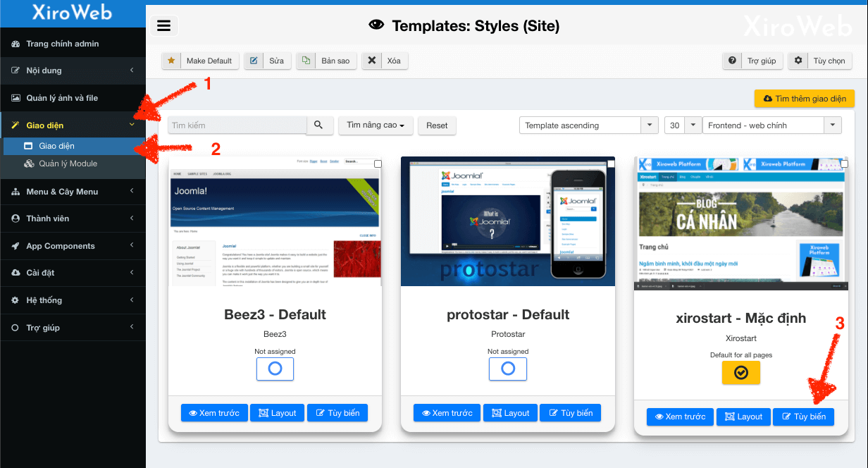
Task: Click Xem trước on the protostar card
Action: 447,413
